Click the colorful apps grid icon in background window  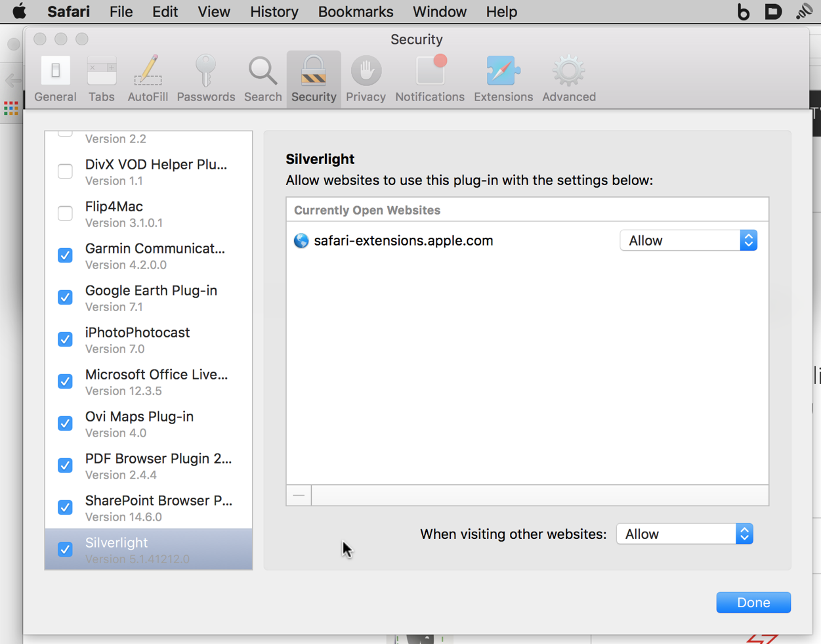(x=11, y=108)
